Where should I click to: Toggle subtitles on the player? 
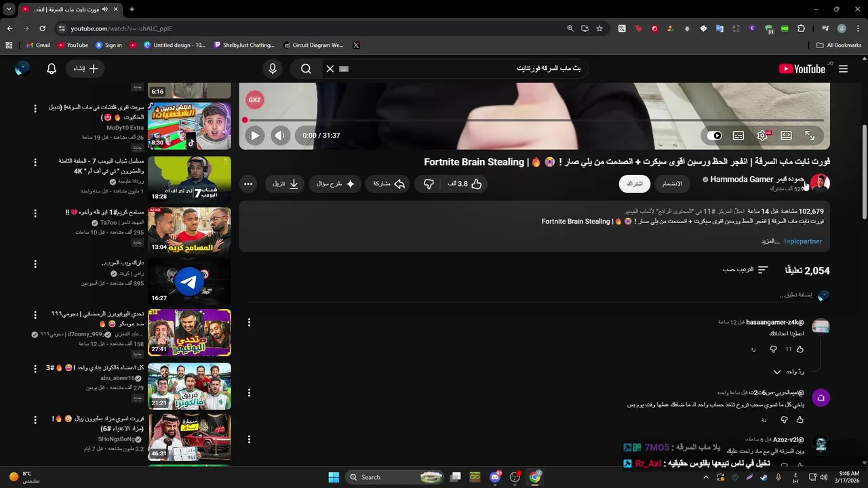coord(738,136)
